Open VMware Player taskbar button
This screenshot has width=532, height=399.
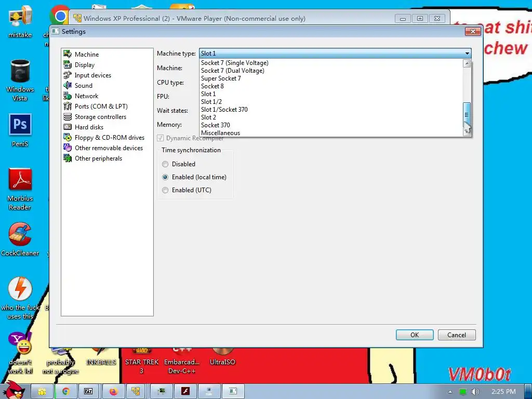pos(136,392)
